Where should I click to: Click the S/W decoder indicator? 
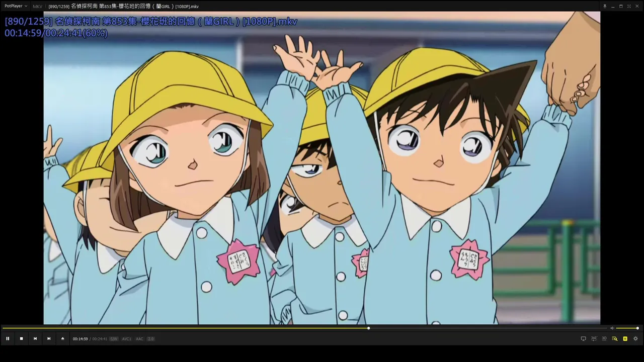click(114, 339)
